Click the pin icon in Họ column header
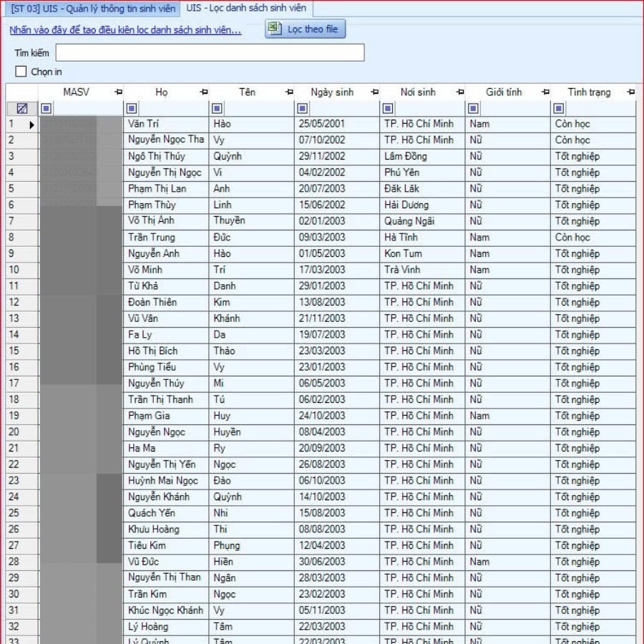The width and height of the screenshot is (644, 644). (x=204, y=92)
